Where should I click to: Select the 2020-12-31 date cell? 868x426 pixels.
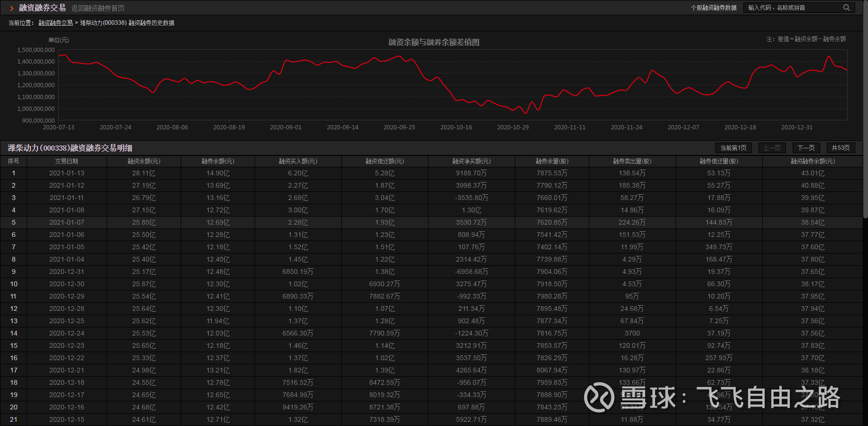(67, 272)
